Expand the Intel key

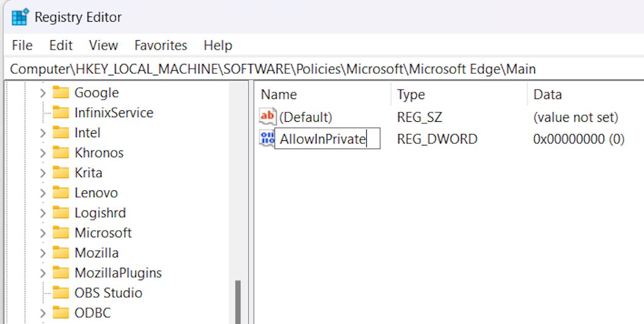[43, 133]
